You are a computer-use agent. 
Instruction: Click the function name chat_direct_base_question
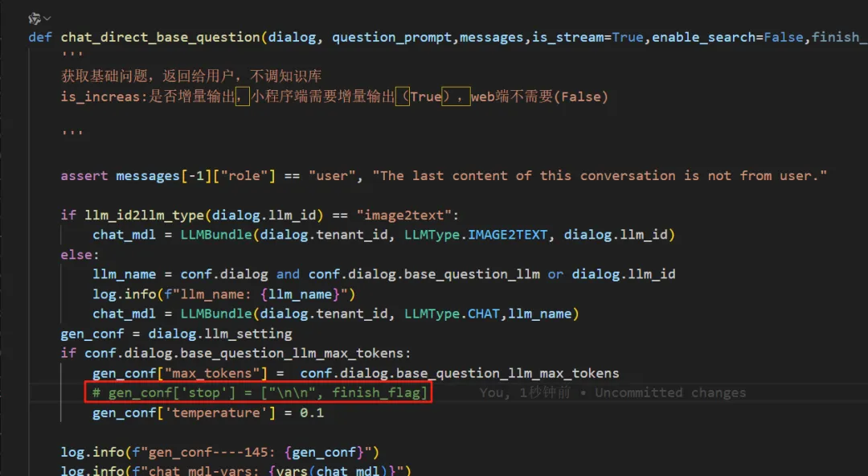161,38
